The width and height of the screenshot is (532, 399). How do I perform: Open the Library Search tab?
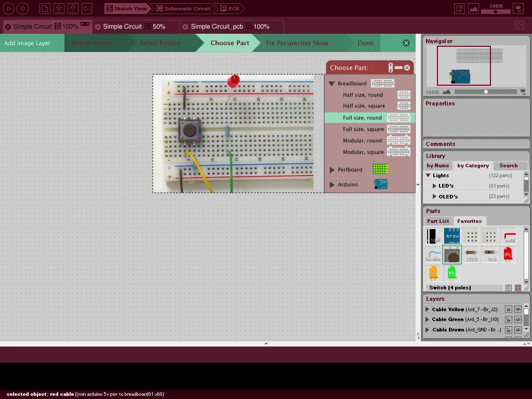click(508, 166)
